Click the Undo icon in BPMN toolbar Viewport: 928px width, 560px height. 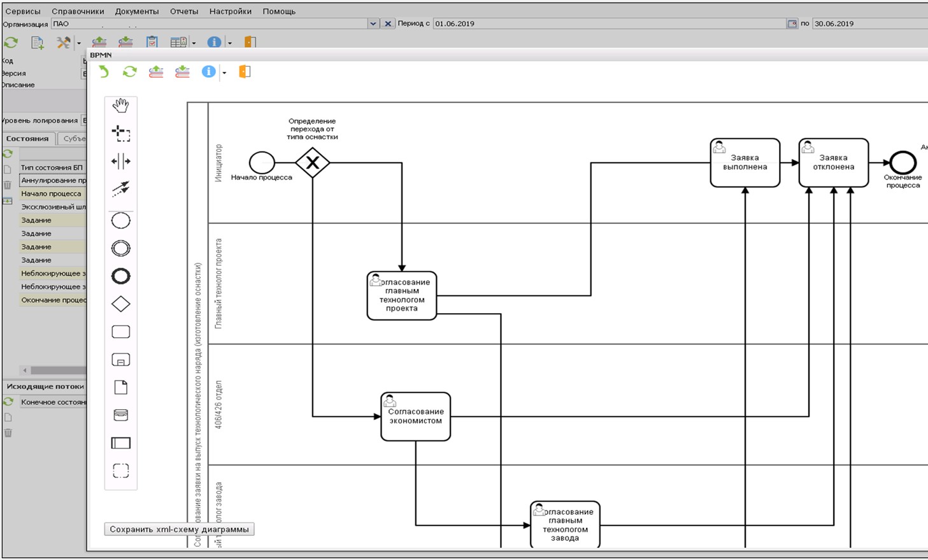[104, 71]
